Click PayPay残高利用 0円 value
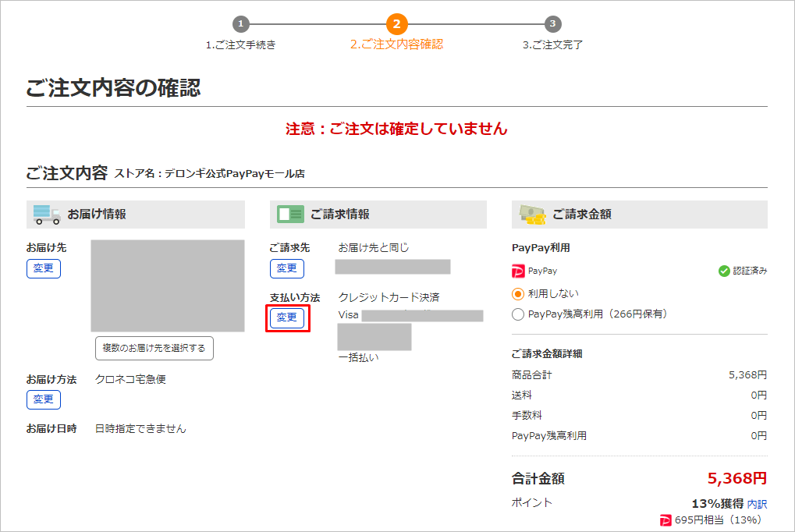795x532 pixels. click(759, 435)
